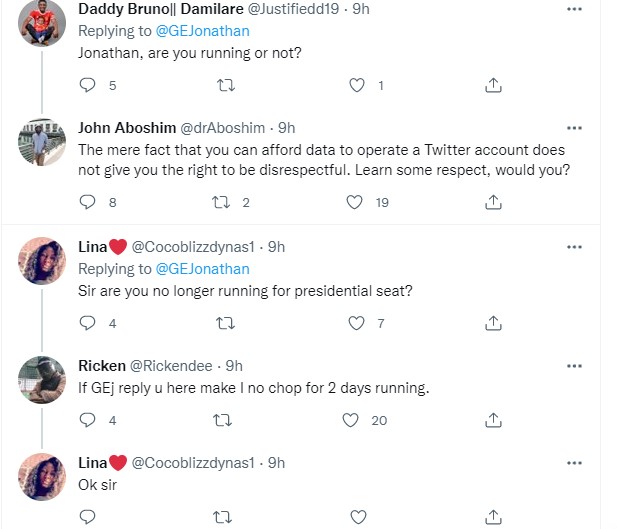Reply to Daddy Bruno's tweet
This screenshot has width=617, height=529.
88,86
